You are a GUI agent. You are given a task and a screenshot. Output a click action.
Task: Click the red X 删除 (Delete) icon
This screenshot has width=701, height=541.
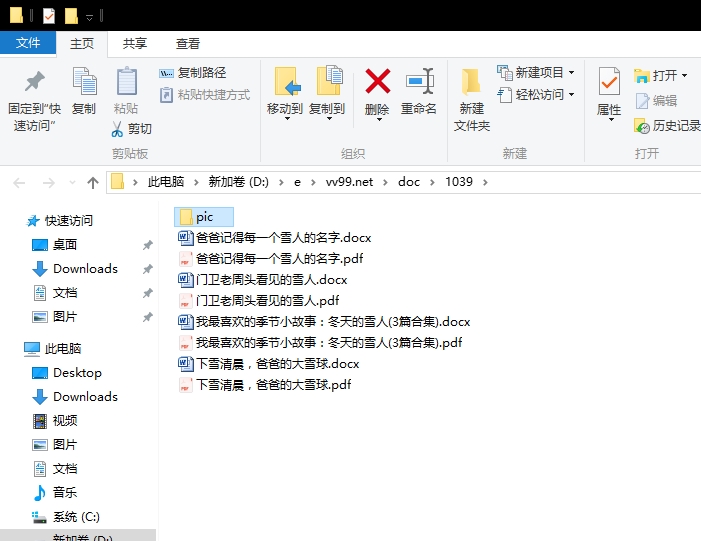(378, 81)
